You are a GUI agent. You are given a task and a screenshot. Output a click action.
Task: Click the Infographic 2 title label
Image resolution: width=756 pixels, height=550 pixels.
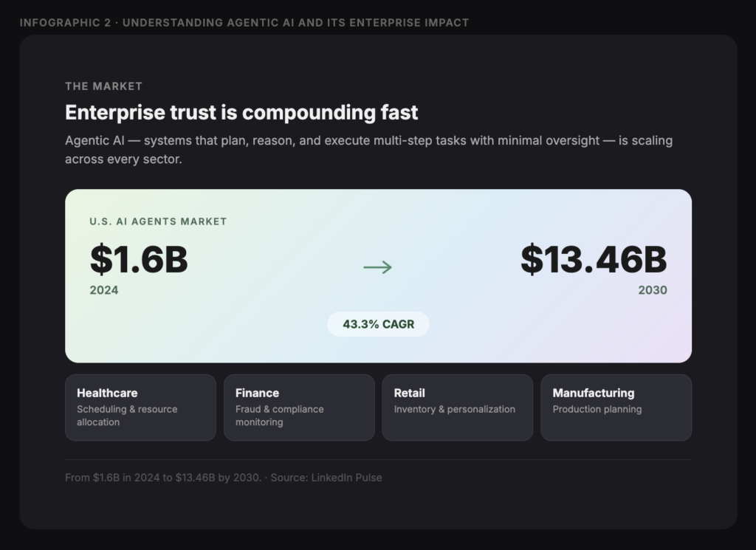coord(244,23)
